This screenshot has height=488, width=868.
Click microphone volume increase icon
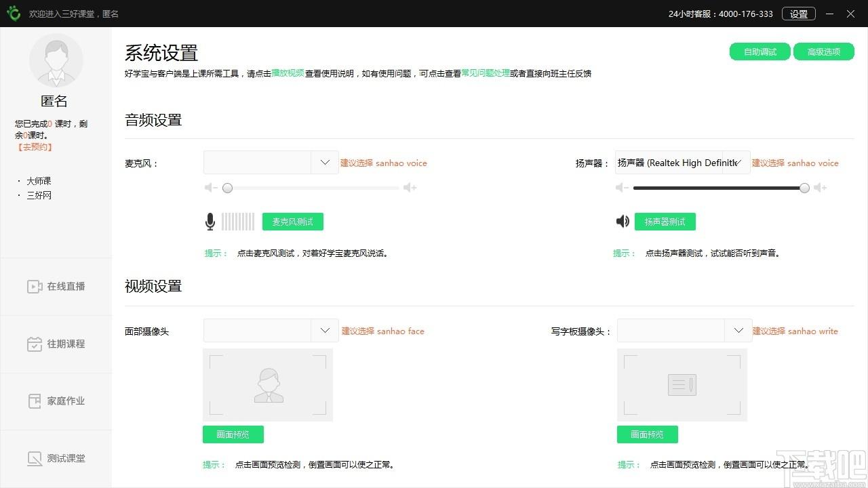coord(410,188)
